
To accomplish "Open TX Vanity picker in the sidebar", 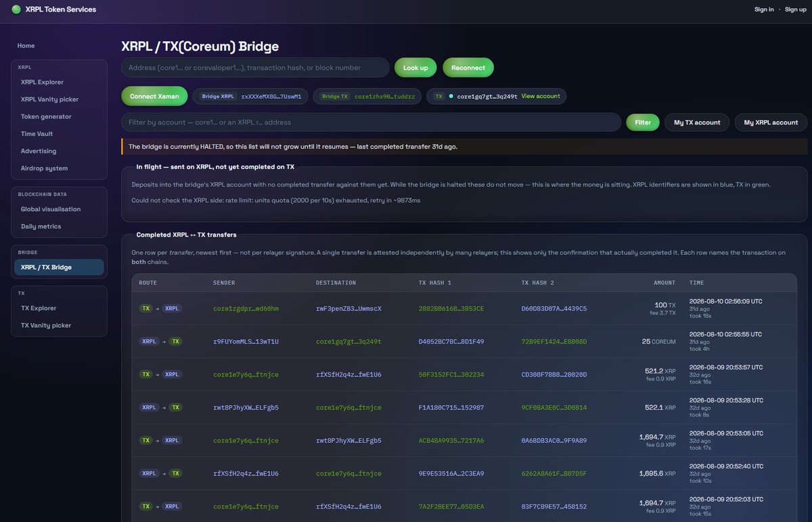I will (x=45, y=325).
